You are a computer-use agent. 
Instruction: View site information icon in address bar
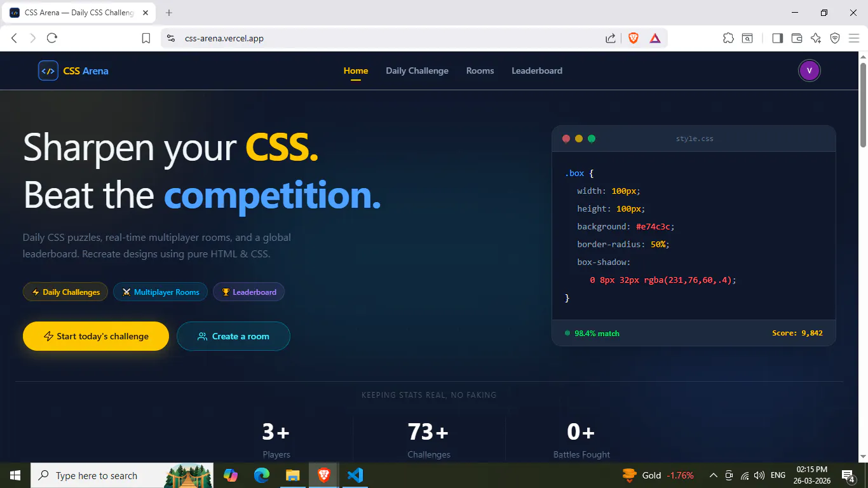coord(170,38)
